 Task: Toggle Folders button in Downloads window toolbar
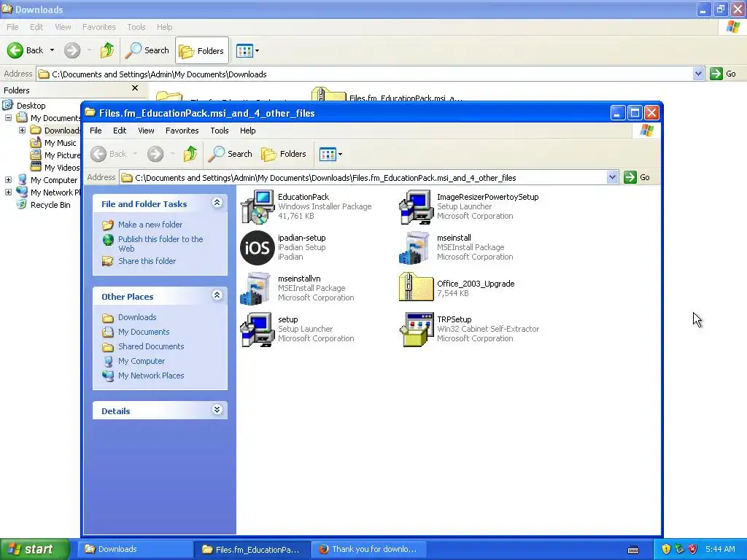[202, 50]
